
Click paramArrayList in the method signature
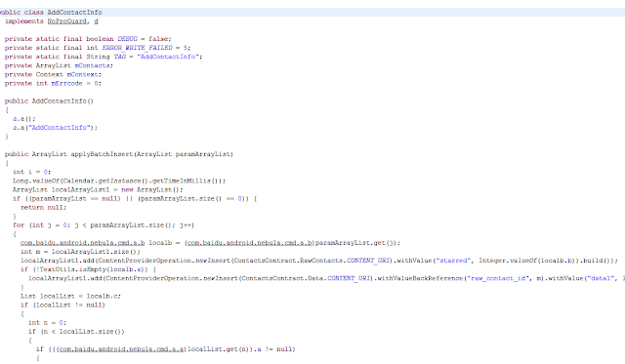[x=203, y=154]
